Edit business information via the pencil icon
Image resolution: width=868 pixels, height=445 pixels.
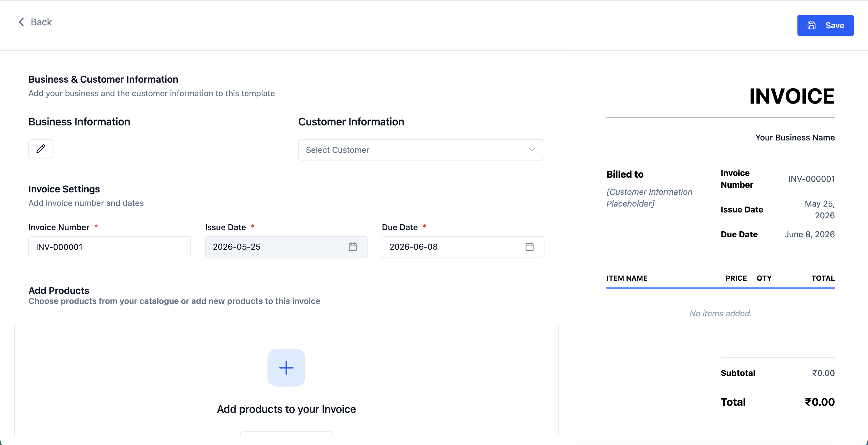[x=41, y=148]
